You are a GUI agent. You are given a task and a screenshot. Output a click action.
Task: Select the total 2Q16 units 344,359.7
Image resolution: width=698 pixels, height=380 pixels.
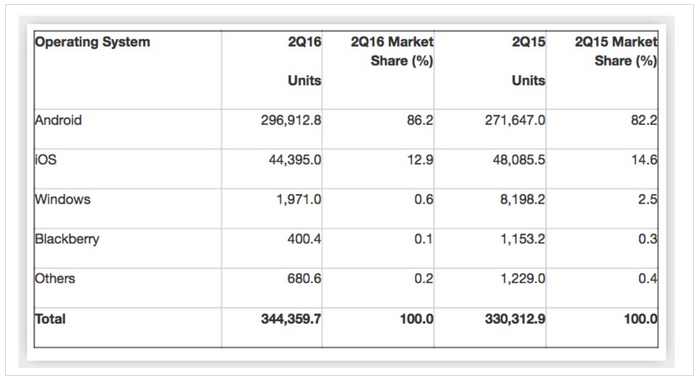click(291, 319)
